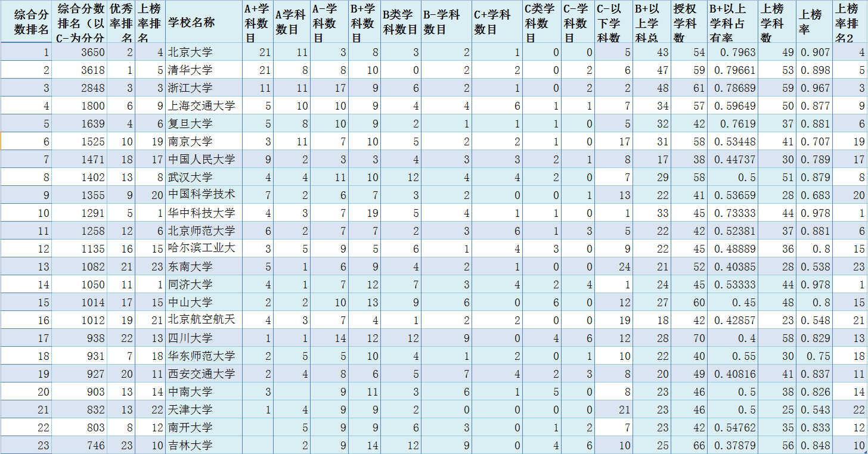This screenshot has width=868, height=454.
Task: Click the B-学科数目 header cell
Action: 446,21
